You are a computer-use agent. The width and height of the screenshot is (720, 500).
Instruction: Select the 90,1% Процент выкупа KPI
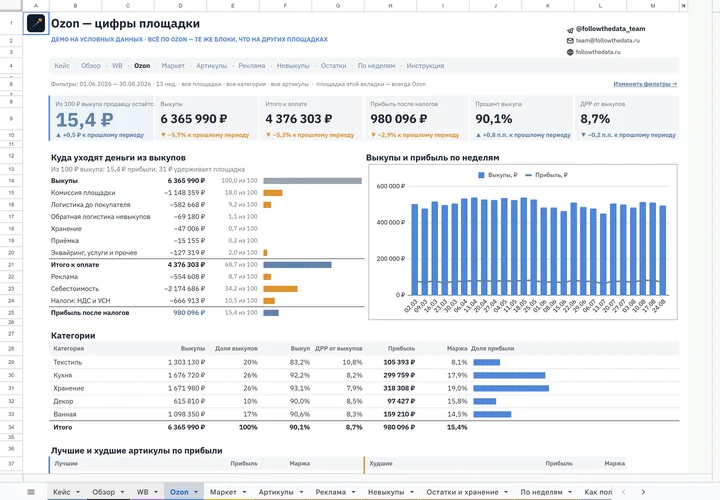point(494,119)
